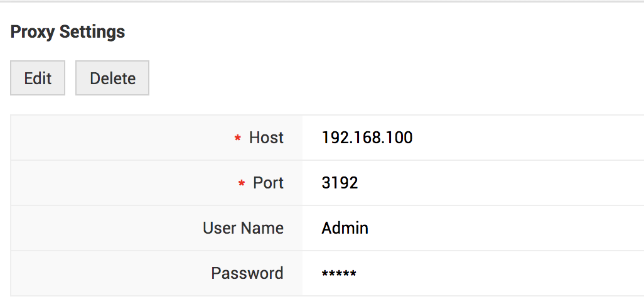Click empty area right of 3192
Screen dimensions: 644x299
(x=502, y=183)
